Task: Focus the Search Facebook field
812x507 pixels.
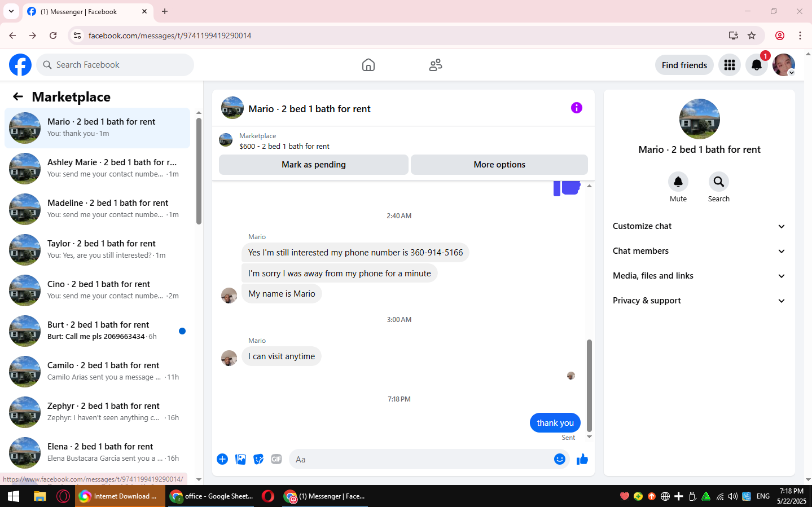Action: [115, 65]
